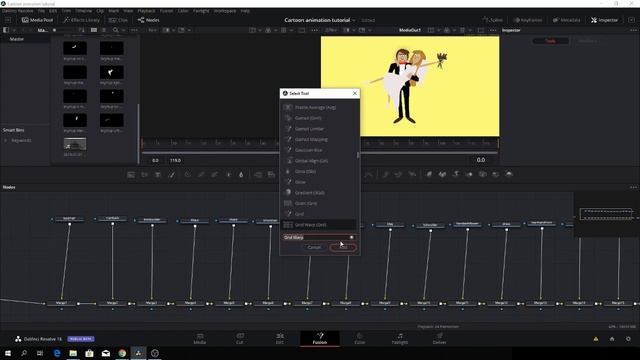Add a Blur node from the toolbar
This screenshot has width=640, height=360.
[241, 175]
